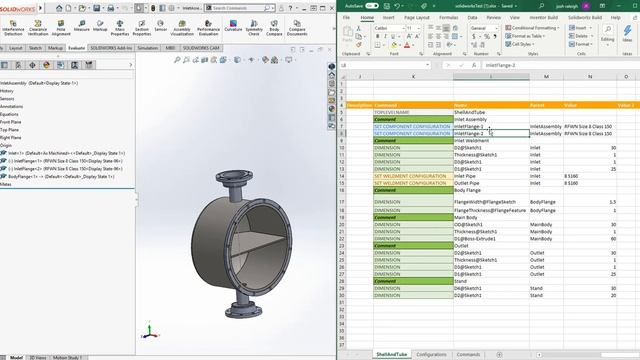Click the Excel Insert cells button
The height and width of the screenshot is (360, 640).
(580, 28)
